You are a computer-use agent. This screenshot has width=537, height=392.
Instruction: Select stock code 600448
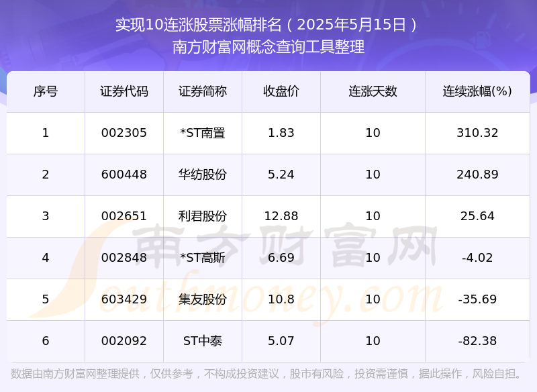(x=124, y=175)
